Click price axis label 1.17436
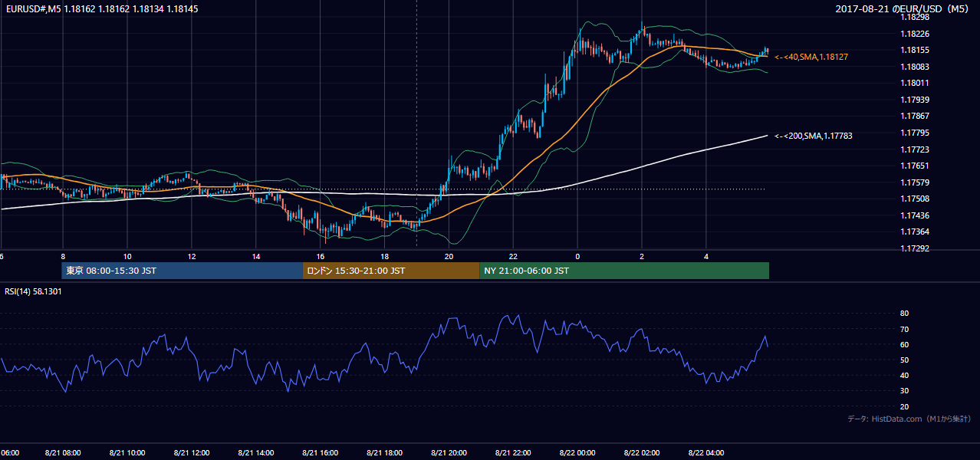The height and width of the screenshot is (460, 980). (914, 215)
